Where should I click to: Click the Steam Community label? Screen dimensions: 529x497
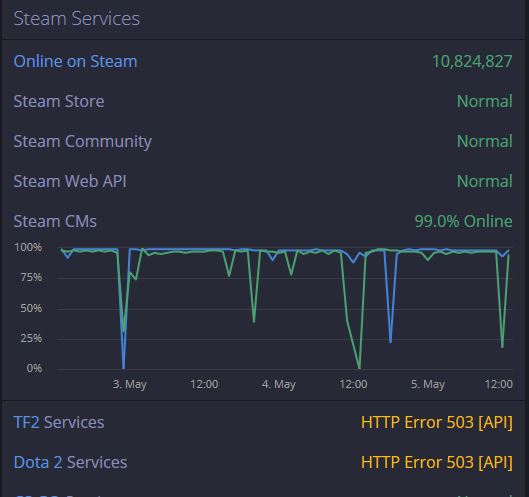pyautogui.click(x=82, y=142)
